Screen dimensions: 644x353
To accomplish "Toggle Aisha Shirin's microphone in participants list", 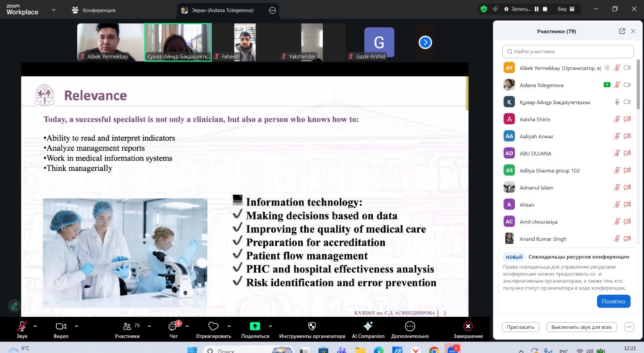I will pyautogui.click(x=617, y=119).
